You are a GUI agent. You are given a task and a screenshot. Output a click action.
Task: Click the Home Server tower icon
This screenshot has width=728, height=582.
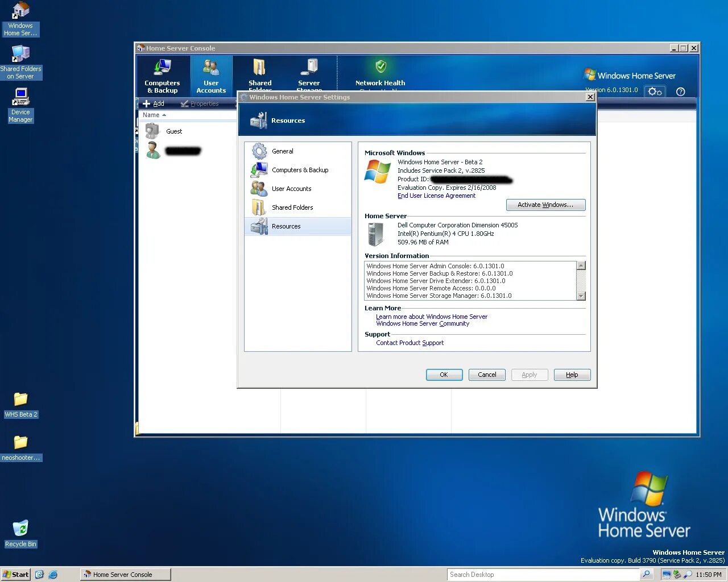tap(376, 234)
